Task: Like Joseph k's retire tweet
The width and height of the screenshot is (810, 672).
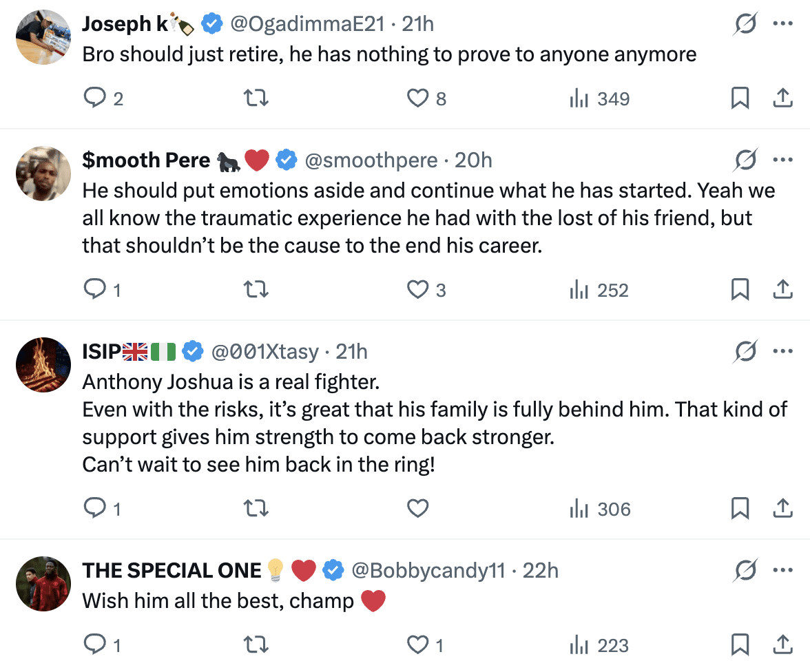Action: point(418,99)
